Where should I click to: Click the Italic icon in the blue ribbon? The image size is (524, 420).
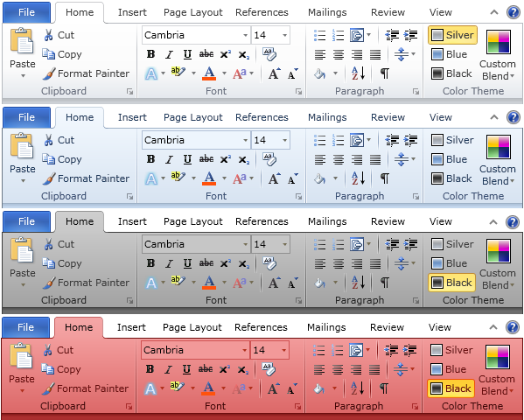tap(170, 159)
